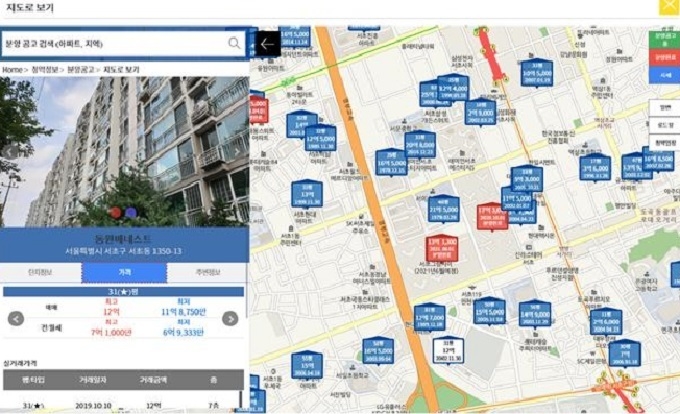The height and width of the screenshot is (414, 680).
Task: Click the 2019.10.10 transaction date cell
Action: [x=93, y=406]
